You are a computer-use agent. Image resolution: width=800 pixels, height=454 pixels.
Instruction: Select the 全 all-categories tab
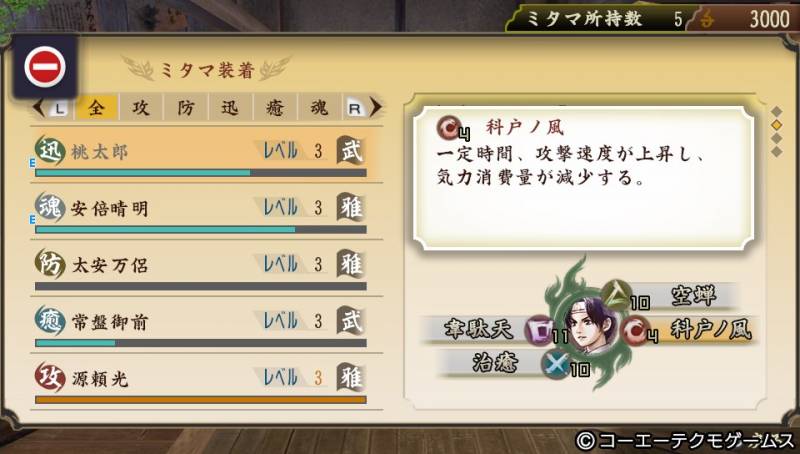[96, 107]
